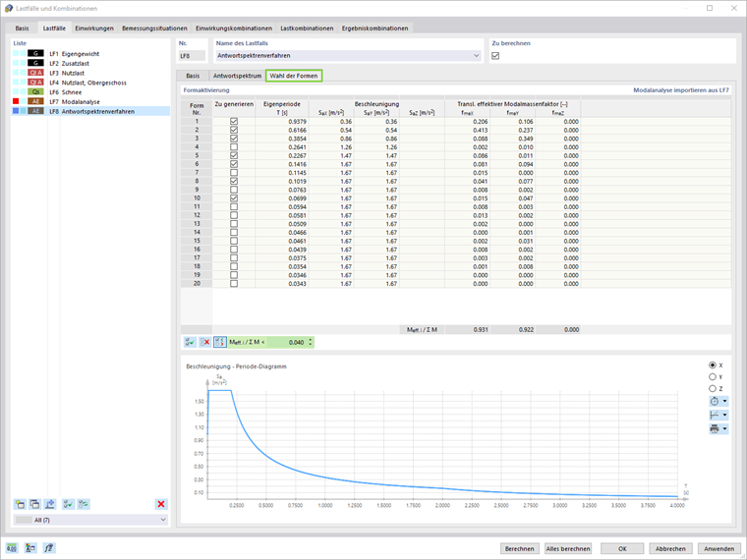The height and width of the screenshot is (560, 747).
Task: Click the printer icon beside the diagram
Action: coord(714,428)
